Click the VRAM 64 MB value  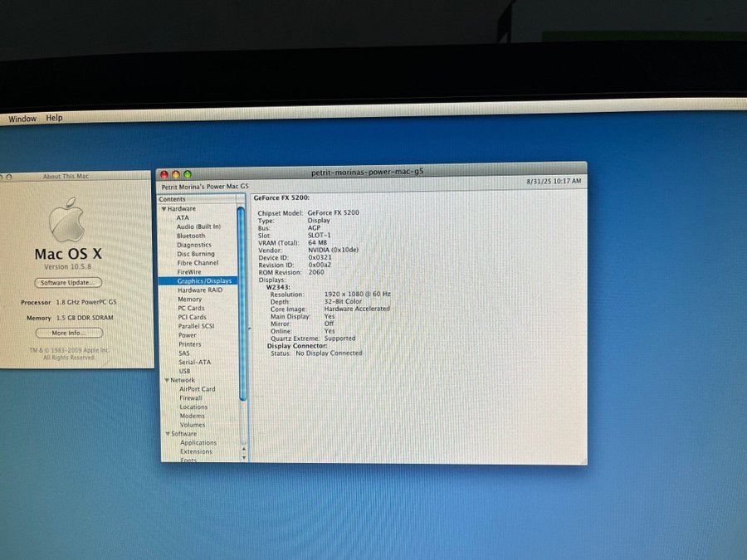tap(318, 243)
